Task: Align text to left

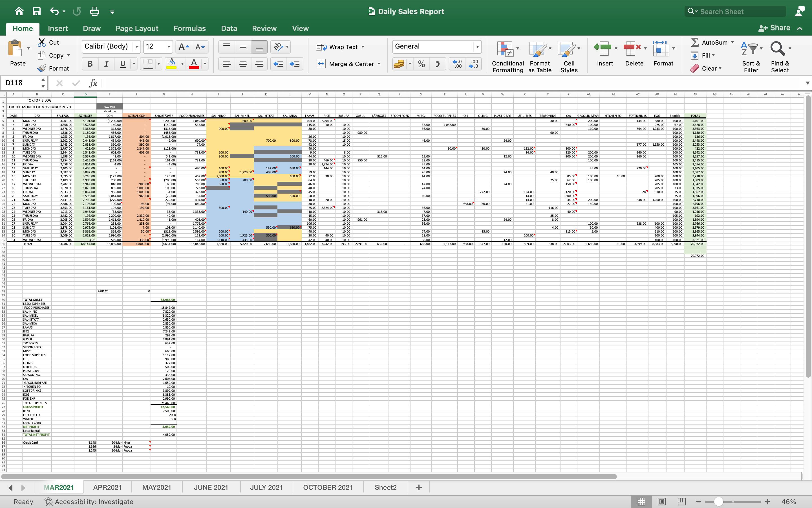Action: (x=226, y=64)
